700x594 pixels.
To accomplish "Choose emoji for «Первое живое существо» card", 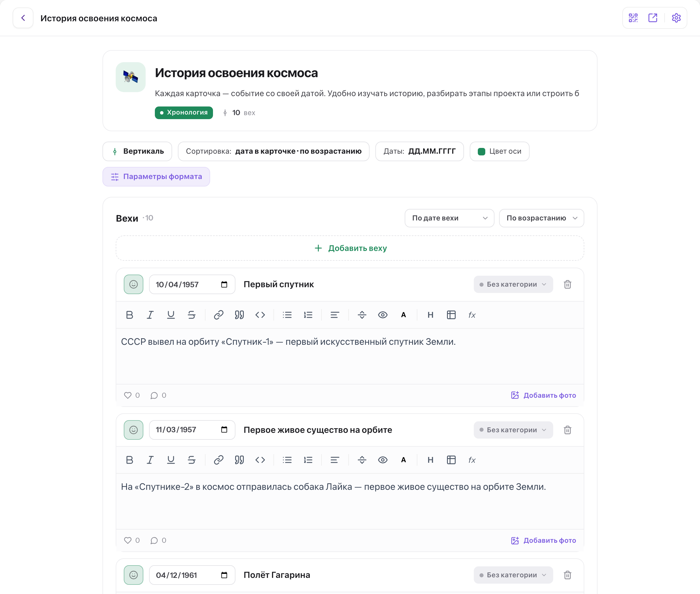I will click(x=133, y=430).
